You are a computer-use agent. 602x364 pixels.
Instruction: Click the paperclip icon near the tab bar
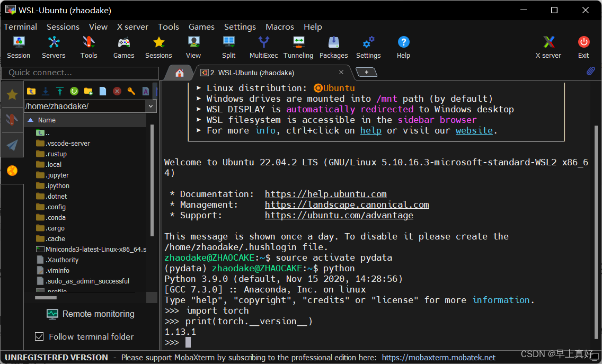[x=590, y=71]
